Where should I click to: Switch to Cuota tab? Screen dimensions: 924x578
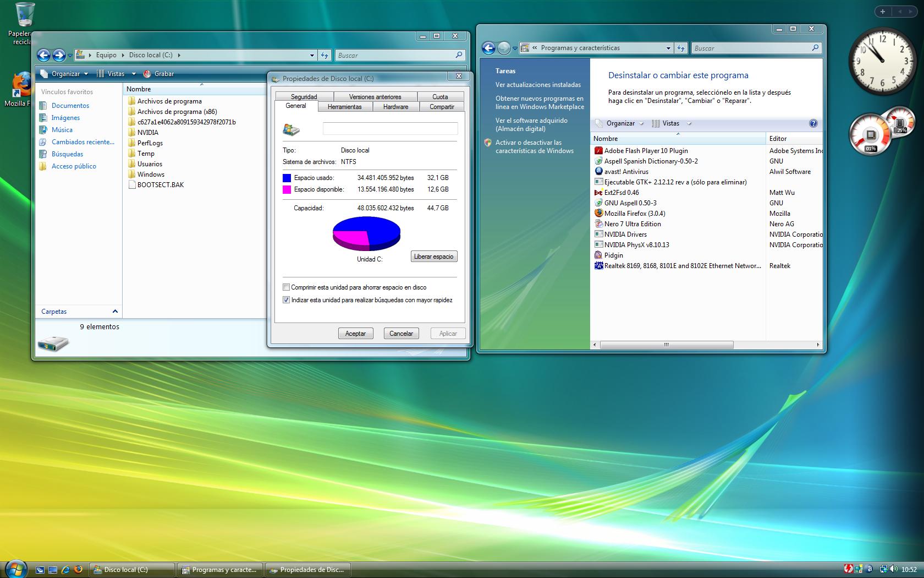(x=440, y=97)
